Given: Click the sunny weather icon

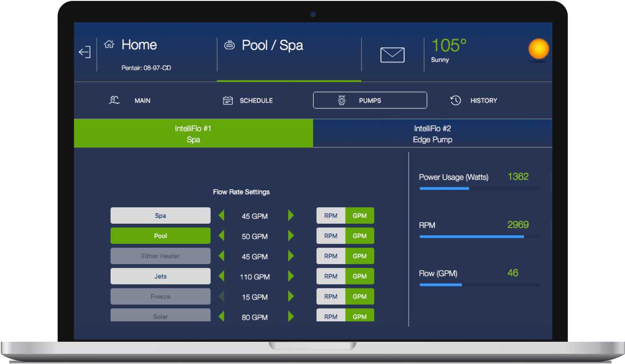Looking at the screenshot, I should (x=538, y=50).
